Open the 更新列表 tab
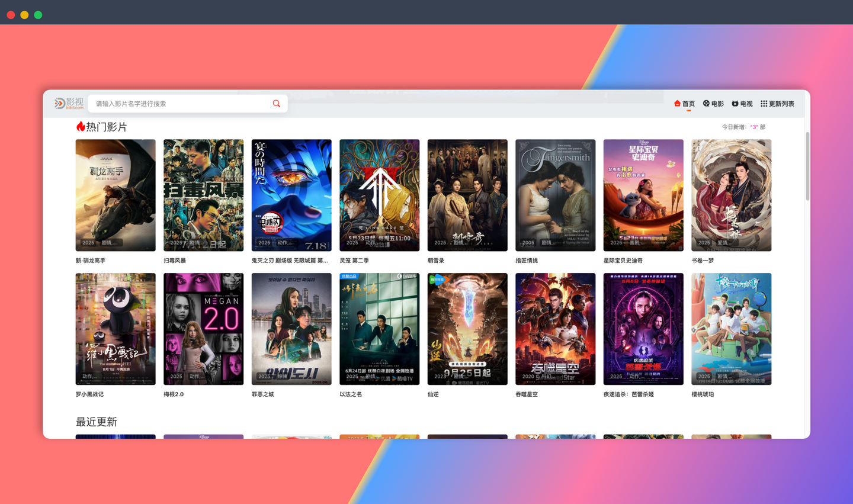The width and height of the screenshot is (853, 504). (x=778, y=104)
